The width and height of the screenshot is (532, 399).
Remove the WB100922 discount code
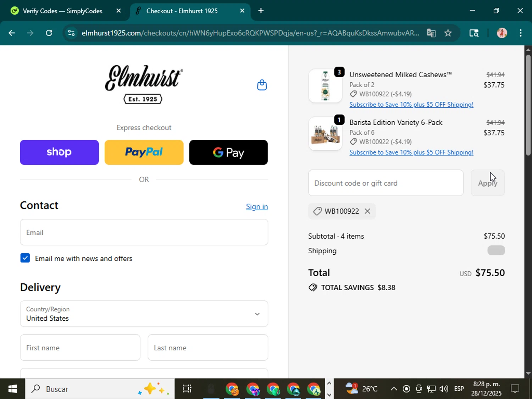367,211
